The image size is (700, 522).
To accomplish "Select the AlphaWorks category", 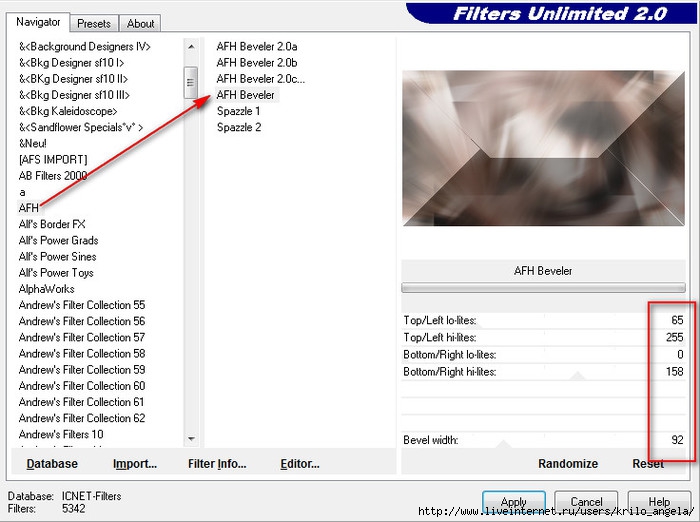I will click(x=46, y=289).
